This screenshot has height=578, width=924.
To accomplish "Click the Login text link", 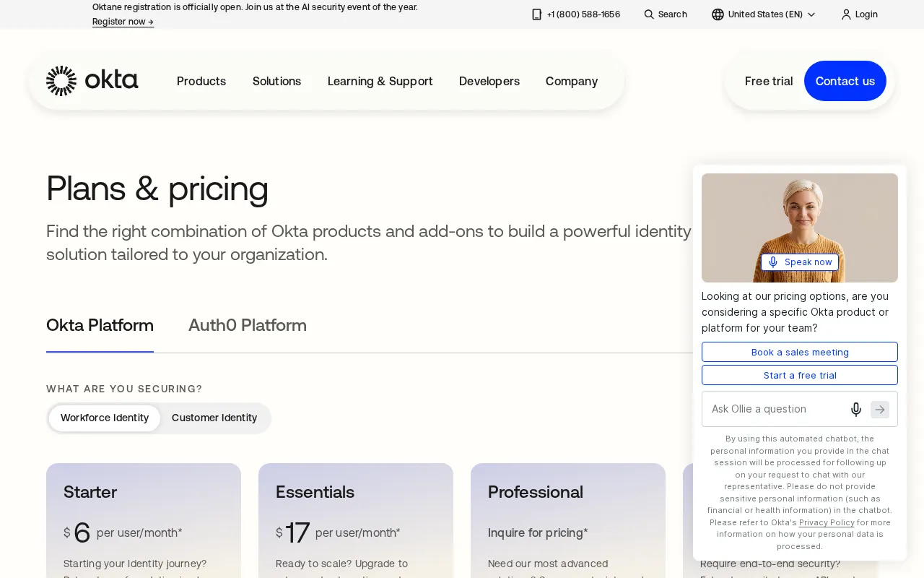I will pos(866,14).
